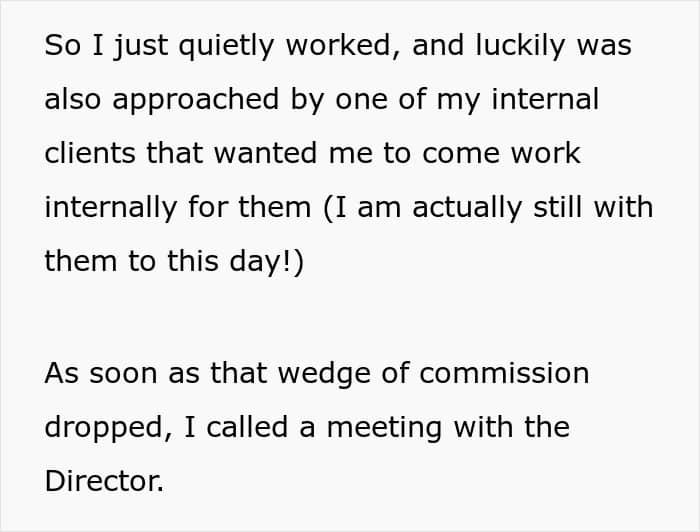Screen dimensions: 700x532
Task: Click the word "commission" in second paragraph
Action: click(504, 373)
